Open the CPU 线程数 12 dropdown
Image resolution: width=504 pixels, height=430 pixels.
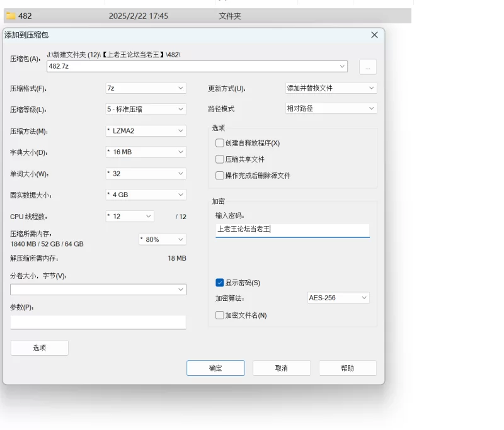tap(130, 216)
